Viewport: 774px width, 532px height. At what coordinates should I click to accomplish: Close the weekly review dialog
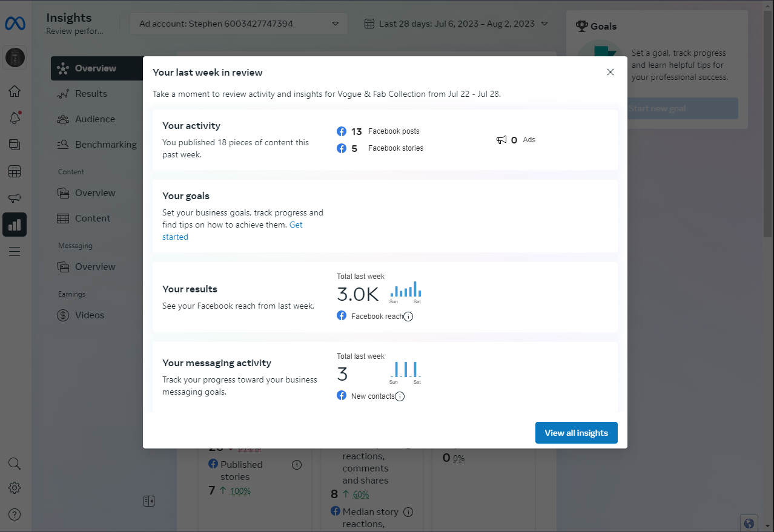pyautogui.click(x=610, y=72)
